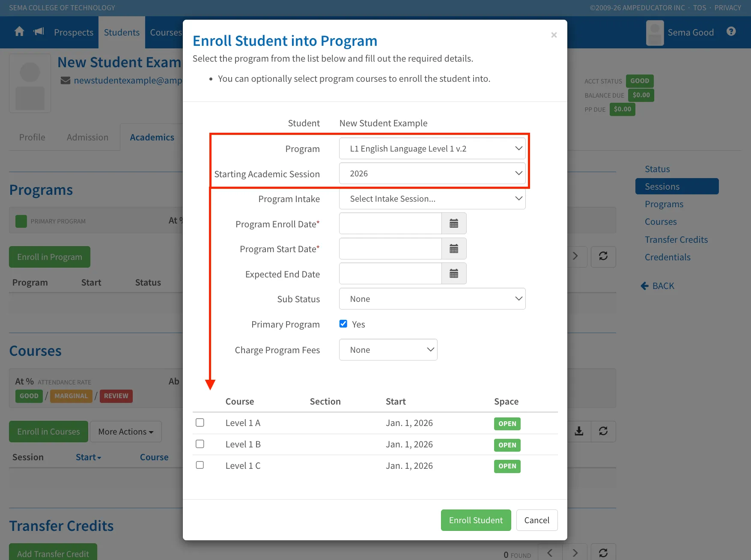Cancel the enrollment dialog
Screen dimensions: 751x560
(537, 520)
